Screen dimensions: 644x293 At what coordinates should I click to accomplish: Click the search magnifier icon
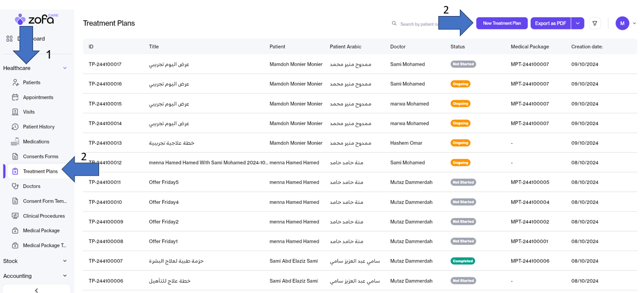point(394,24)
